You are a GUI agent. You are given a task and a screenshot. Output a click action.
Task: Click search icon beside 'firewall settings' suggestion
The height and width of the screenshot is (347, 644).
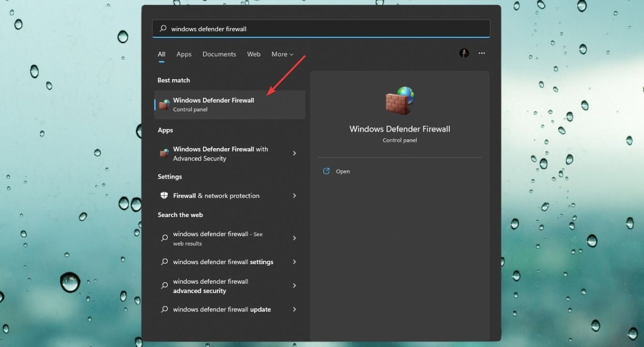pos(164,262)
